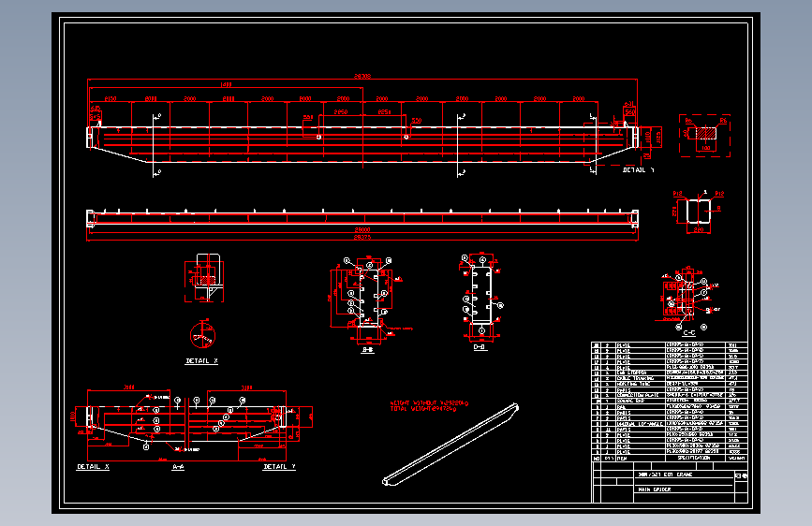Select the left lifting hole on girder elevation
The width and height of the screenshot is (812, 526).
(319, 137)
